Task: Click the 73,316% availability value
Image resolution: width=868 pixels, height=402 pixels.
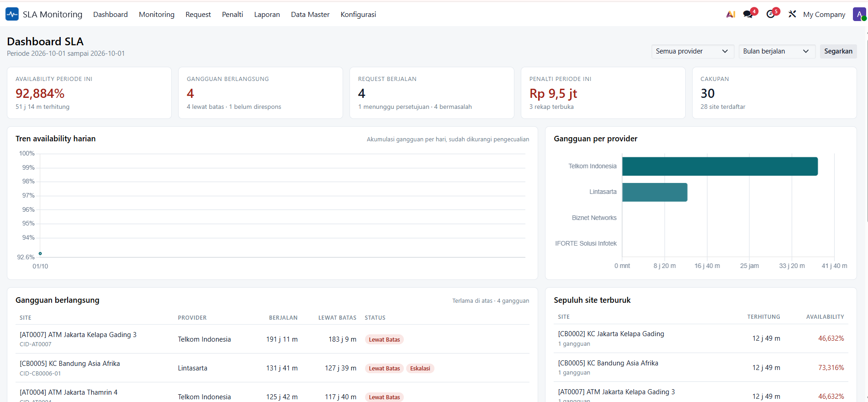Action: 831,368
